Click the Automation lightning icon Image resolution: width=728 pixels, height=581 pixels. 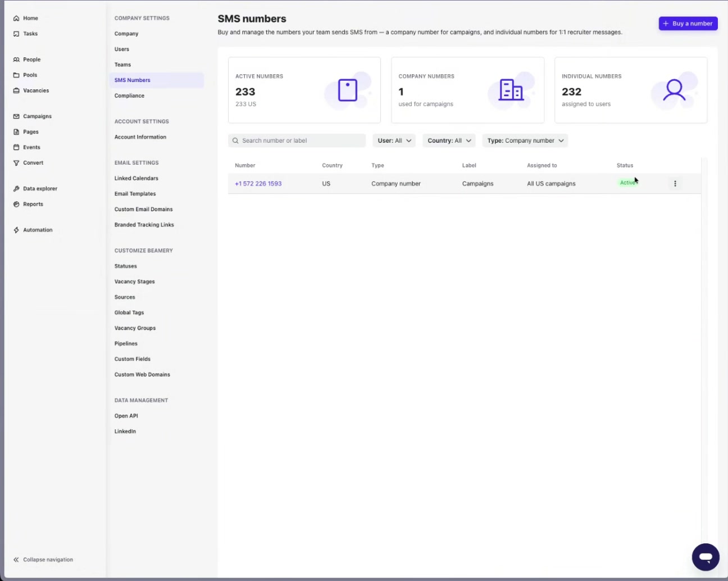16,230
